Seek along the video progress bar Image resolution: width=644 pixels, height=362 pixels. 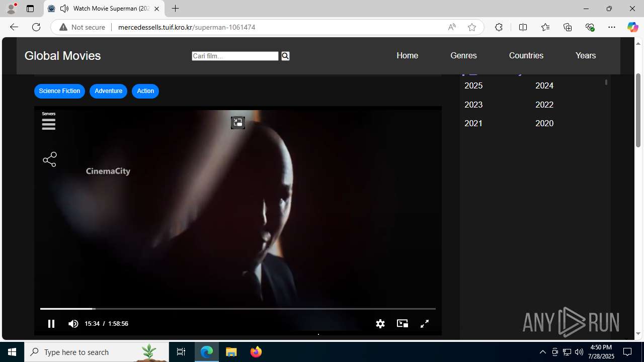click(x=237, y=309)
